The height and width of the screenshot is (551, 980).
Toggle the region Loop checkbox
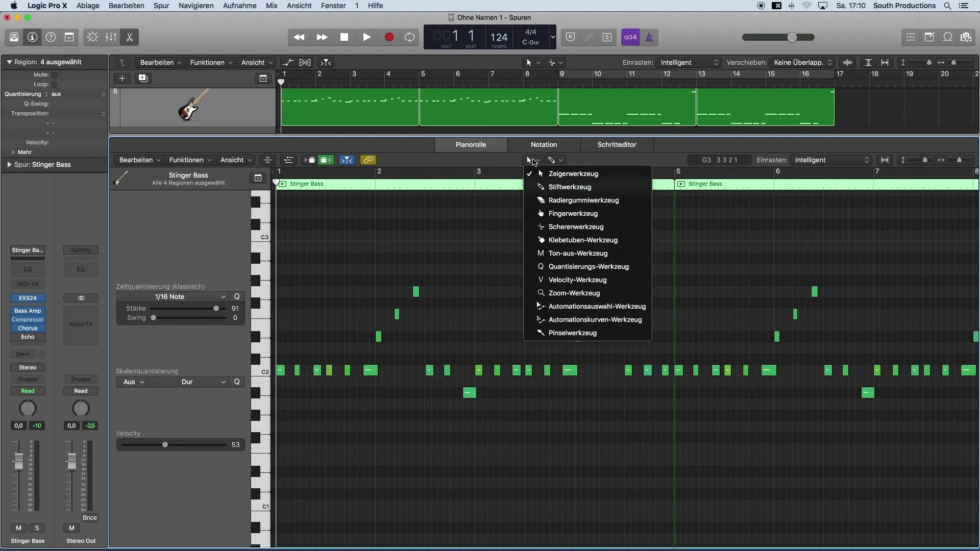point(55,85)
